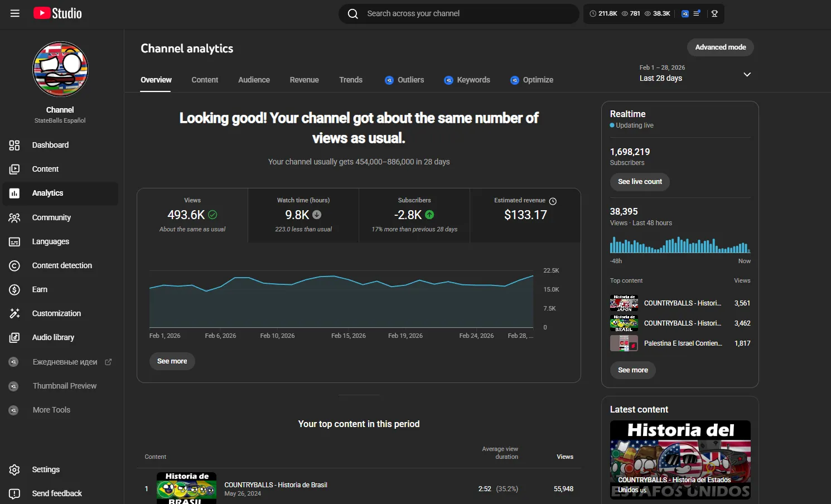Click the Average view duration column header
The width and height of the screenshot is (831, 504).
pyautogui.click(x=500, y=453)
